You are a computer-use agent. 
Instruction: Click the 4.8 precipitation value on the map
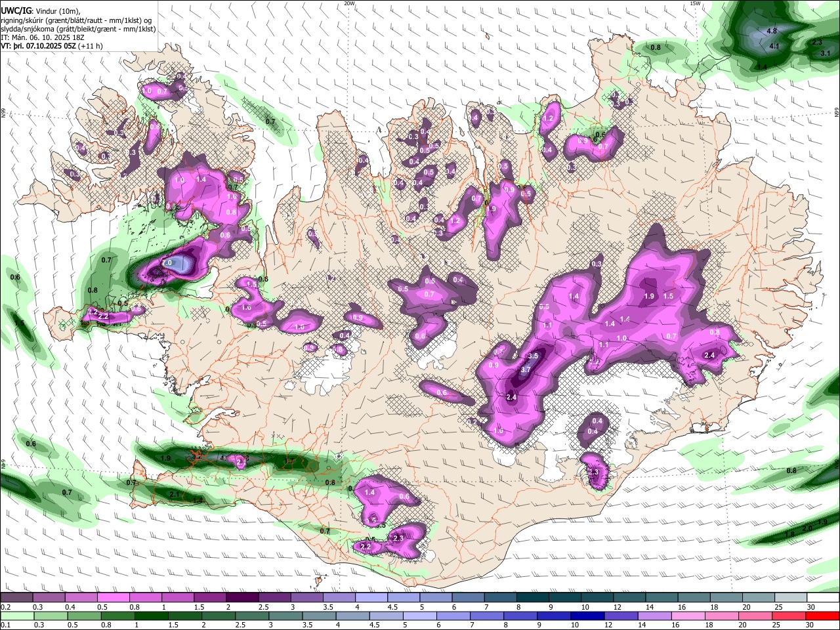(772, 31)
